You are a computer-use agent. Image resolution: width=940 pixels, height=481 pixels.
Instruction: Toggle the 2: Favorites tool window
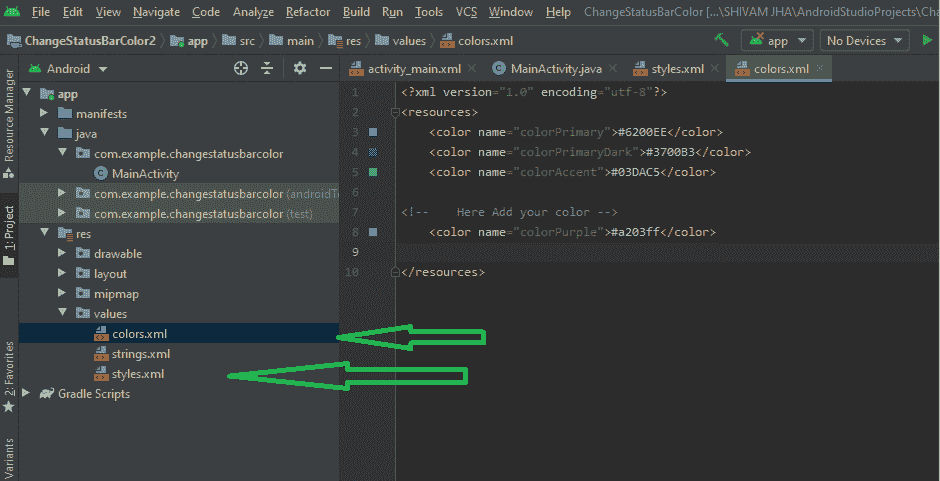click(x=9, y=375)
